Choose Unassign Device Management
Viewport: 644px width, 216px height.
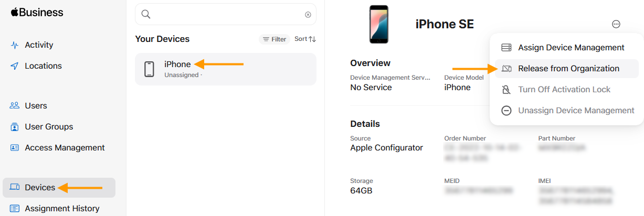567,111
